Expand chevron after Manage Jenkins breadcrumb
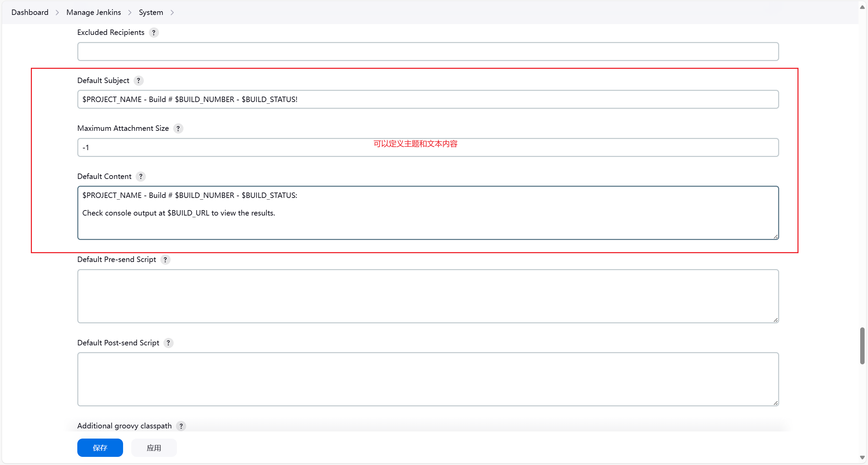Image resolution: width=868 pixels, height=465 pixels. pyautogui.click(x=130, y=13)
